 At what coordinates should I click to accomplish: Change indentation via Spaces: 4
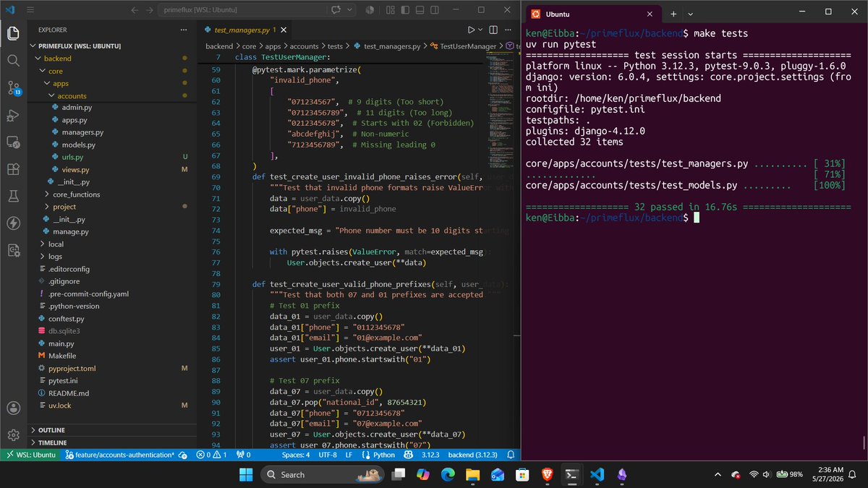coord(296,455)
